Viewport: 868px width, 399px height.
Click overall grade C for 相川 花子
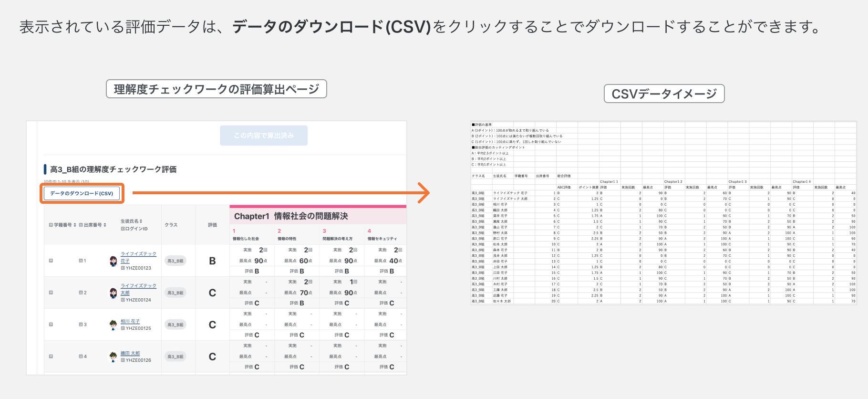(x=212, y=325)
